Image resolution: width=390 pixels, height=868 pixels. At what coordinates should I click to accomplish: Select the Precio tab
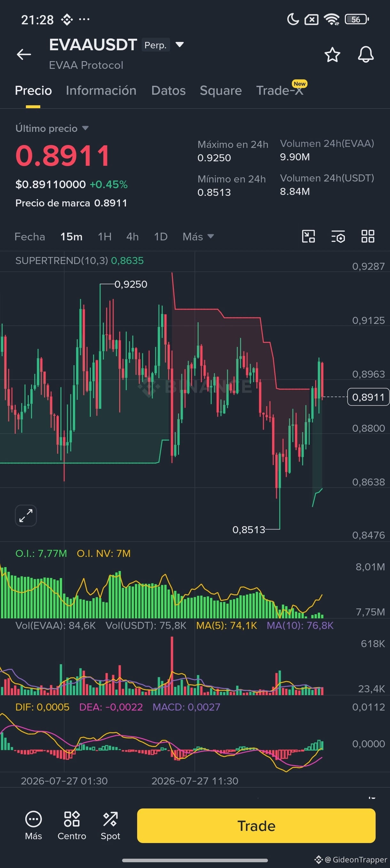(x=33, y=91)
